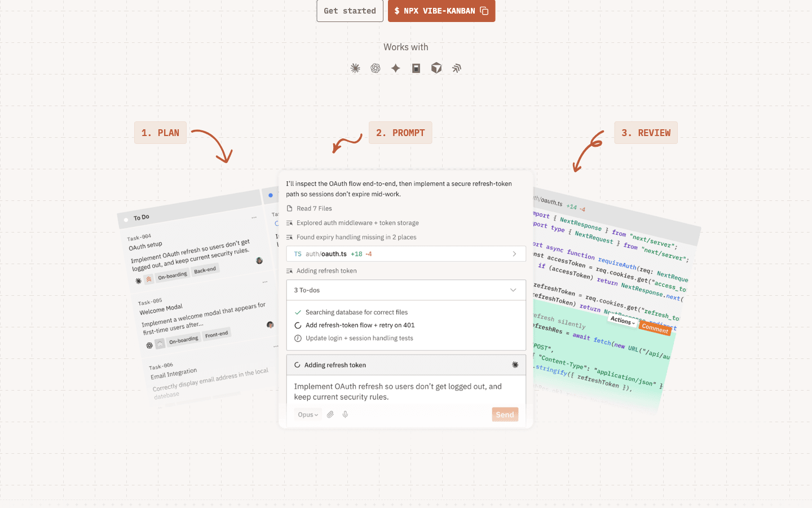Click the Claude spinner icon beside Adding refresh token

coord(515,365)
